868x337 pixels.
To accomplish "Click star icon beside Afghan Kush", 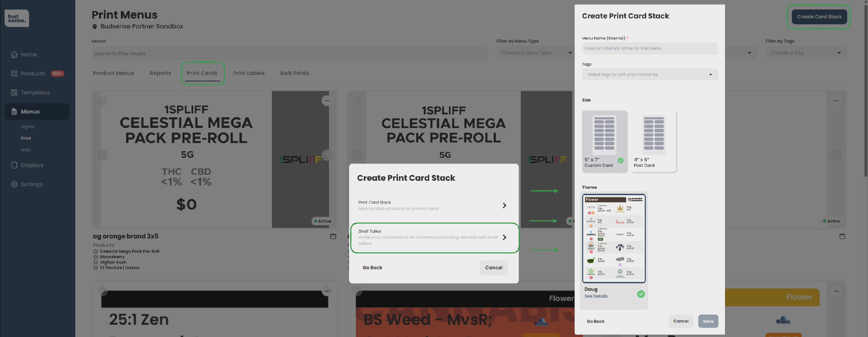I will pos(96,262).
